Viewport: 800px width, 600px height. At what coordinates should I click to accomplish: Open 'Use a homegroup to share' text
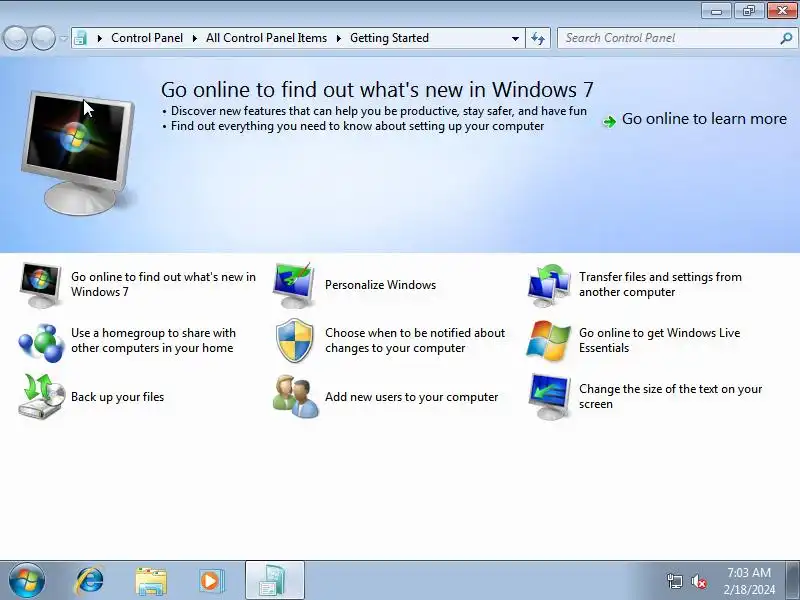153,340
